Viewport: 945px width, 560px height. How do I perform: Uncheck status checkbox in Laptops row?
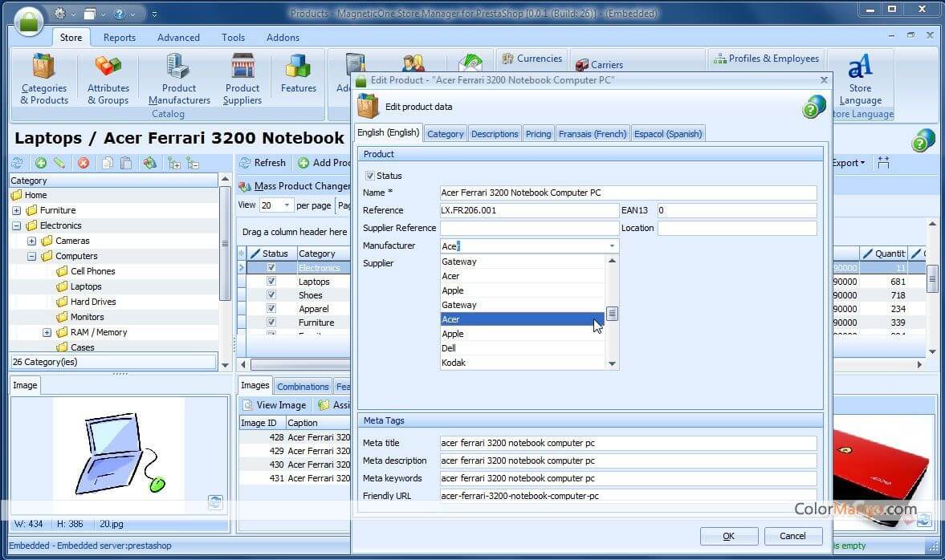(x=271, y=282)
